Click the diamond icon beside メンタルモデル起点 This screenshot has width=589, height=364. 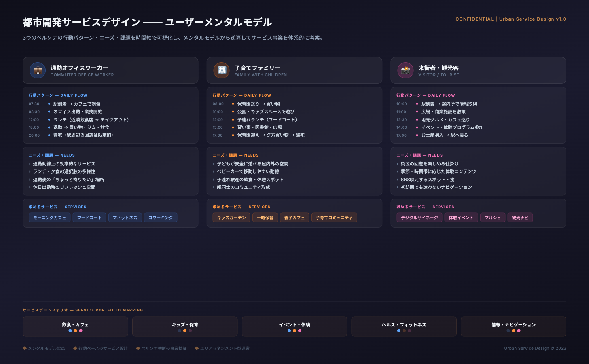25,348
